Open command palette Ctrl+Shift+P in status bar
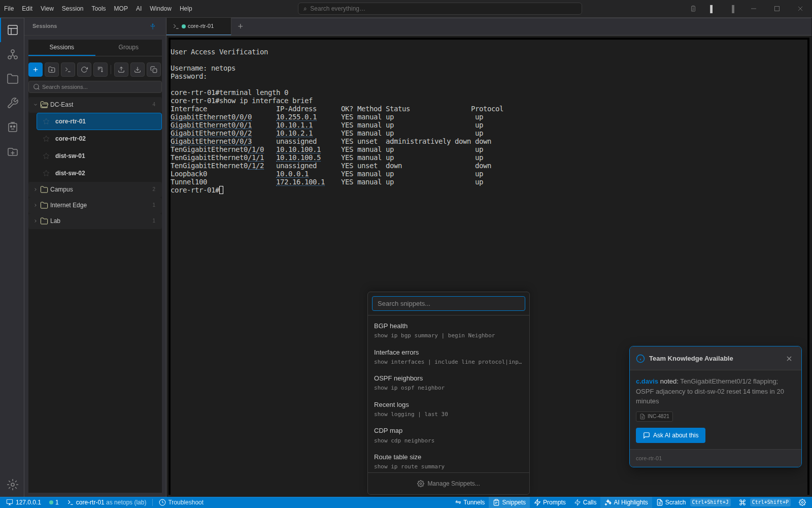Image resolution: width=812 pixels, height=508 pixels. (x=765, y=502)
